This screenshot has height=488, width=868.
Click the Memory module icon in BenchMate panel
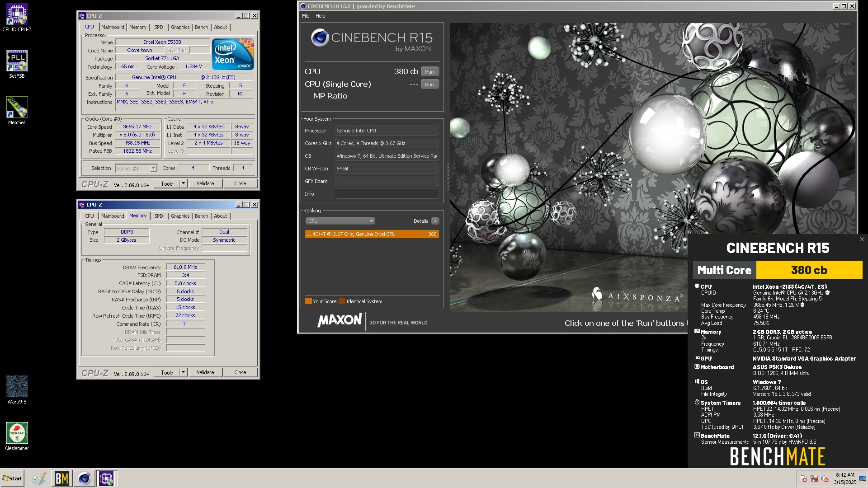coord(697,331)
